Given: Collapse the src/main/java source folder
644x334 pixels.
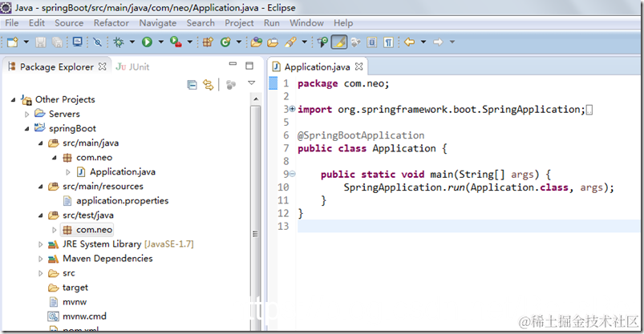Looking at the screenshot, I should 41,143.
